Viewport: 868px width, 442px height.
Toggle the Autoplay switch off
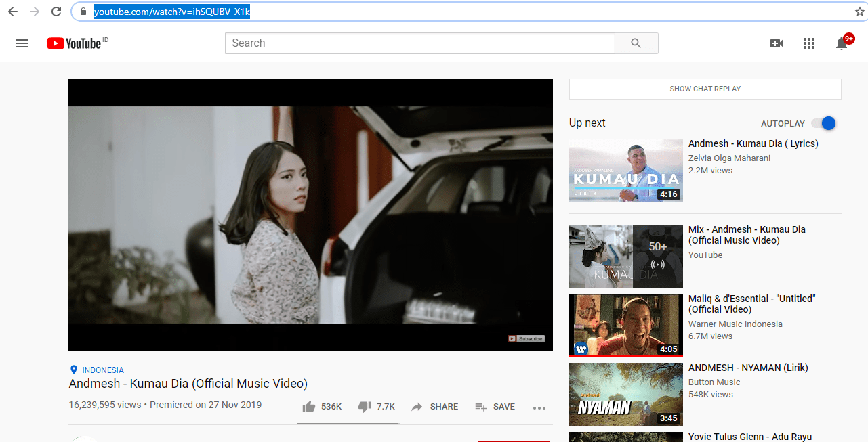[824, 123]
